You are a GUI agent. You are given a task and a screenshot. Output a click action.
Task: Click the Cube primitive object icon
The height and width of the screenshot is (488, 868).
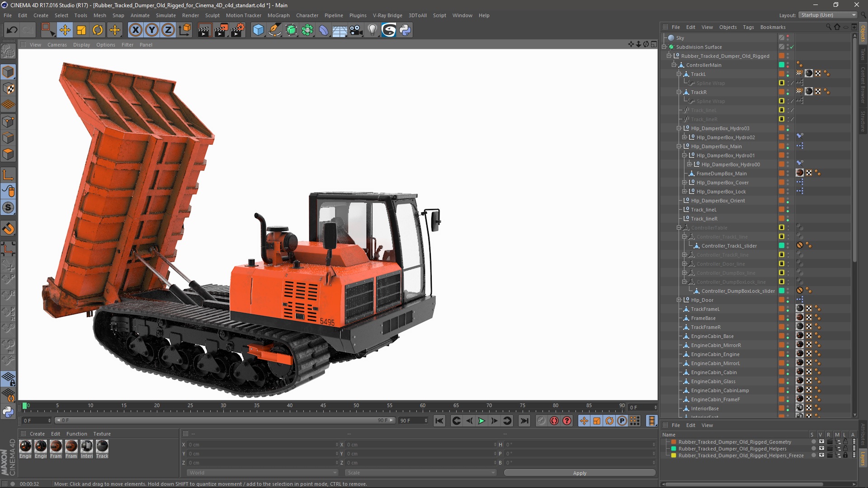click(258, 30)
